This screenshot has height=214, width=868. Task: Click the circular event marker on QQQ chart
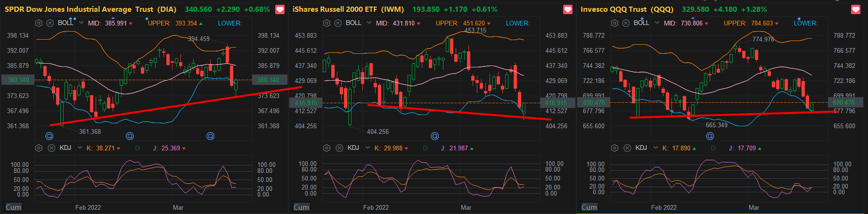click(x=710, y=136)
